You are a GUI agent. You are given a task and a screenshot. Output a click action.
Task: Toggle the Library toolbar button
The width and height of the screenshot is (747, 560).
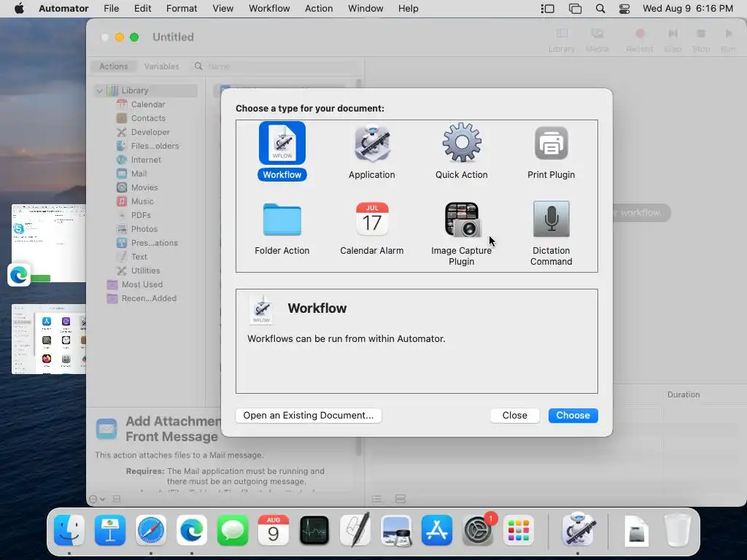point(562,39)
